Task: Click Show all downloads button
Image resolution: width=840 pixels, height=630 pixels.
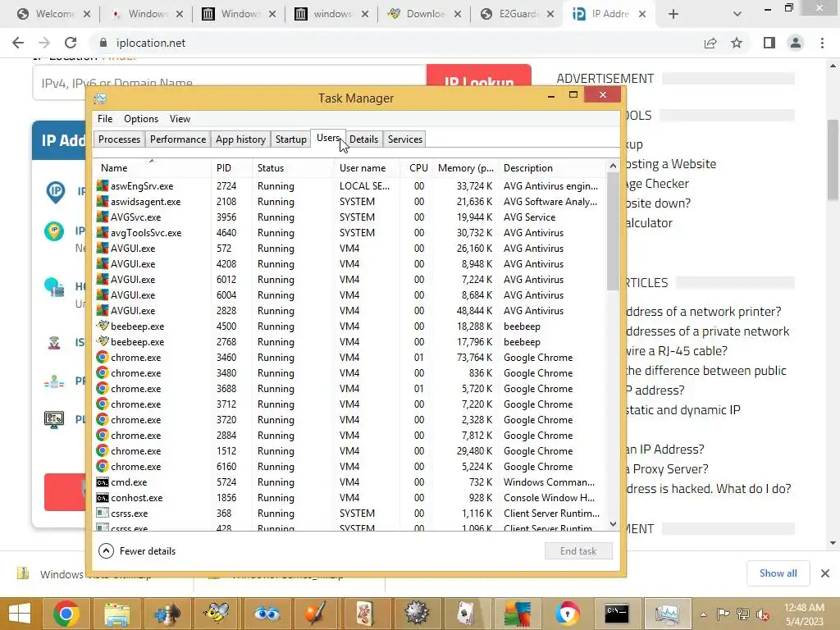Action: click(x=778, y=573)
